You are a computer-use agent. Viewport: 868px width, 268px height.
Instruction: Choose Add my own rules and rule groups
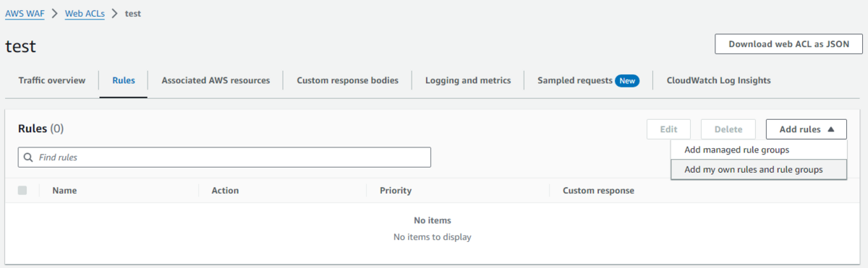[759, 170]
